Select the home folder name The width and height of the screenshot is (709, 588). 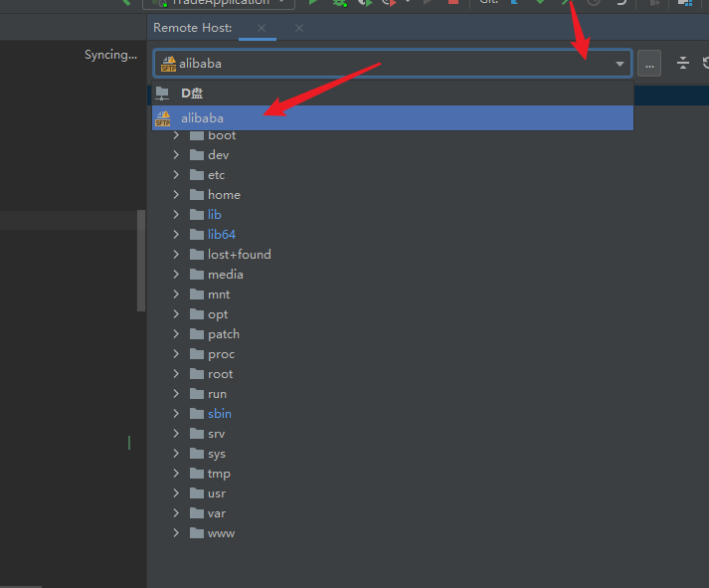225,195
